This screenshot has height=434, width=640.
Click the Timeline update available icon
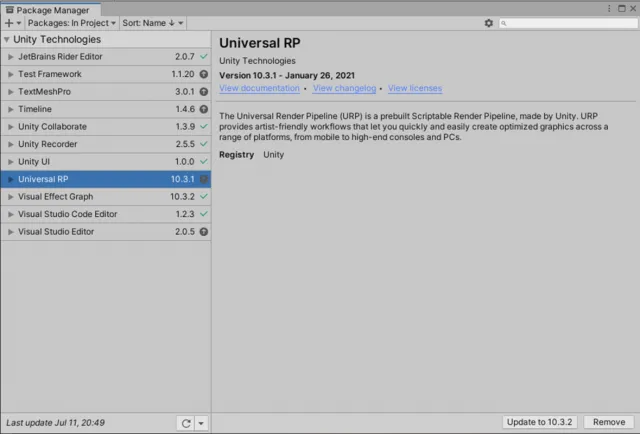click(204, 109)
